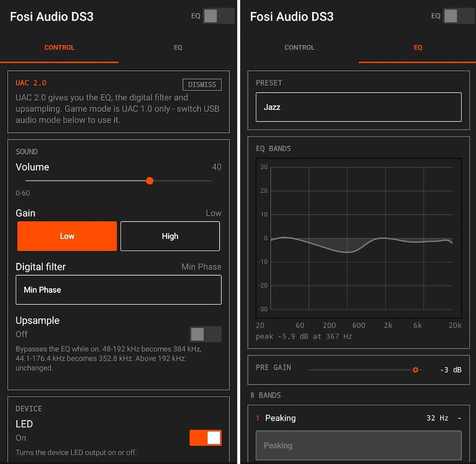Set gain to High

coord(170,236)
